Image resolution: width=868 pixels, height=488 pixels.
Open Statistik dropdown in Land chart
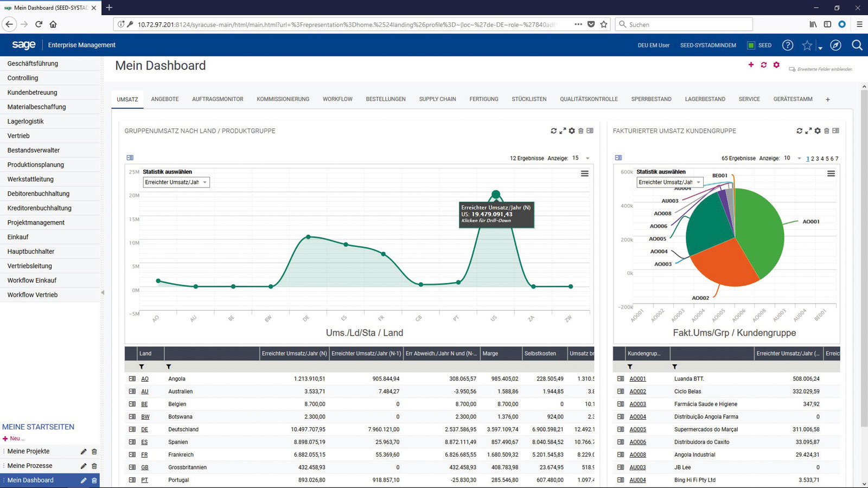176,182
